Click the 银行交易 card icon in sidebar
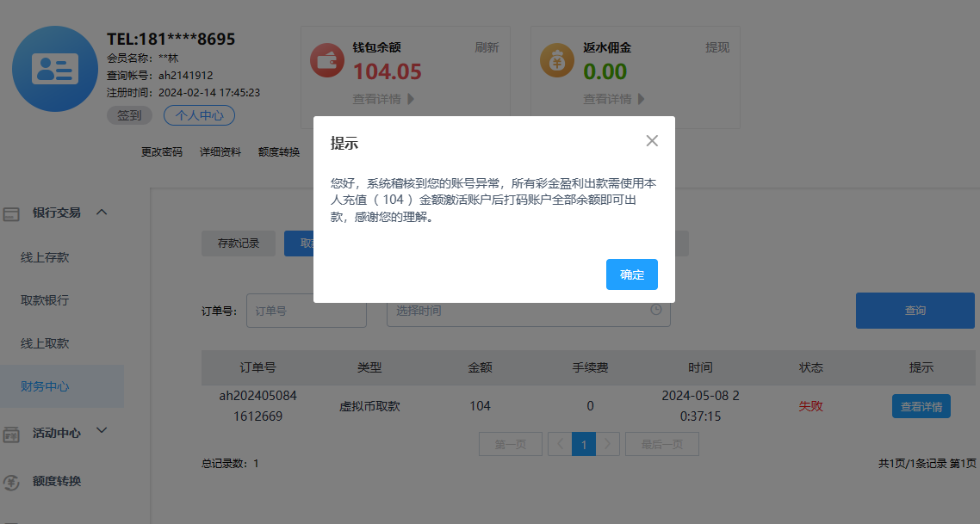The image size is (980, 524). [11, 213]
